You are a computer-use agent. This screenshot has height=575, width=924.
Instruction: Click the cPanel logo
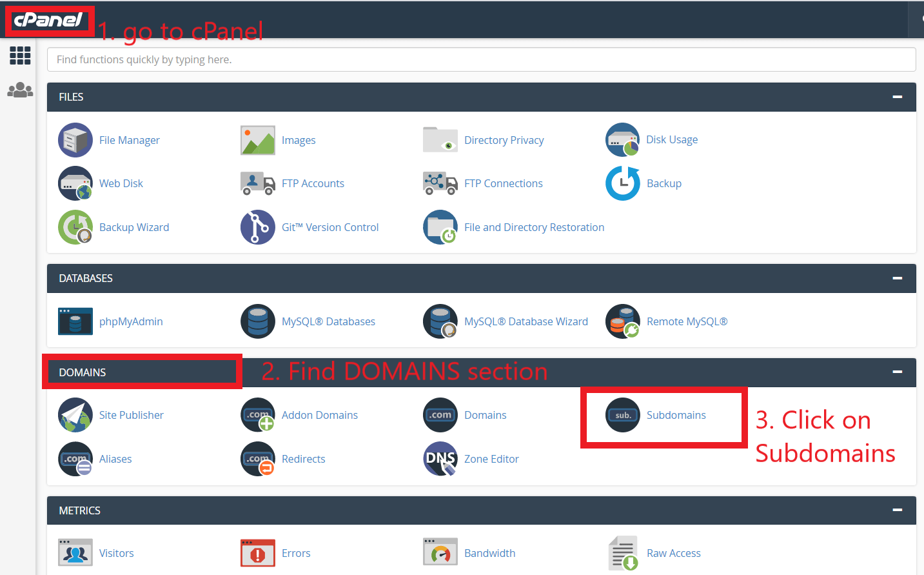[x=48, y=20]
